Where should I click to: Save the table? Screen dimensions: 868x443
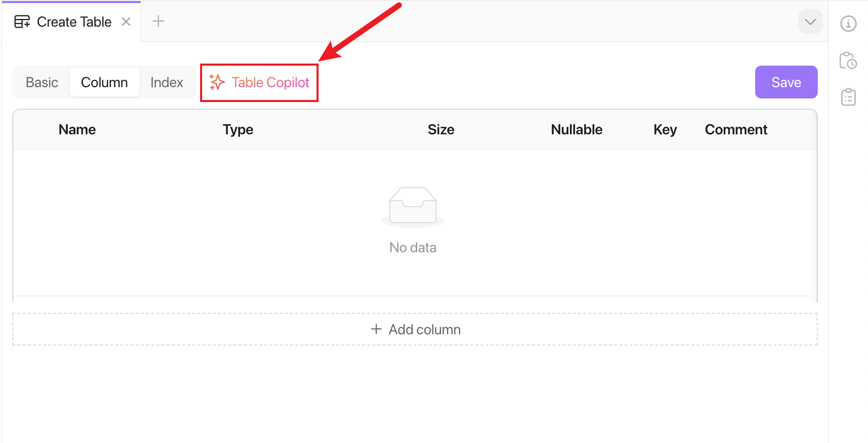click(x=786, y=82)
